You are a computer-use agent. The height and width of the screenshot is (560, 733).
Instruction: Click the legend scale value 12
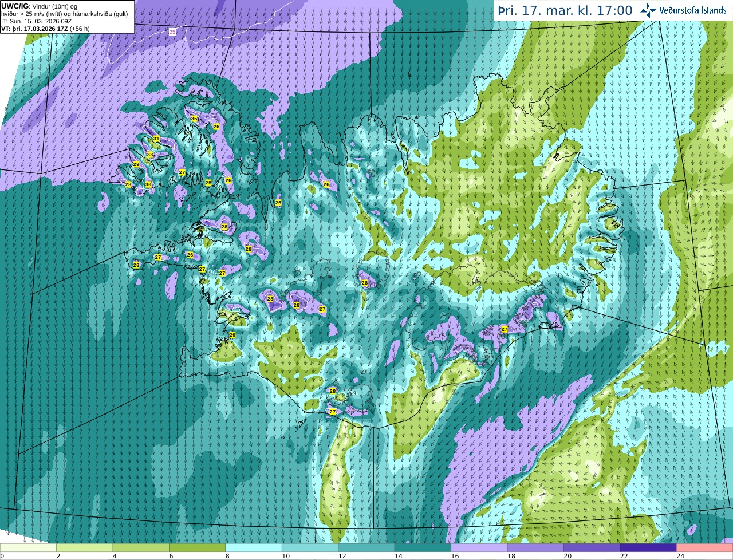(x=342, y=556)
